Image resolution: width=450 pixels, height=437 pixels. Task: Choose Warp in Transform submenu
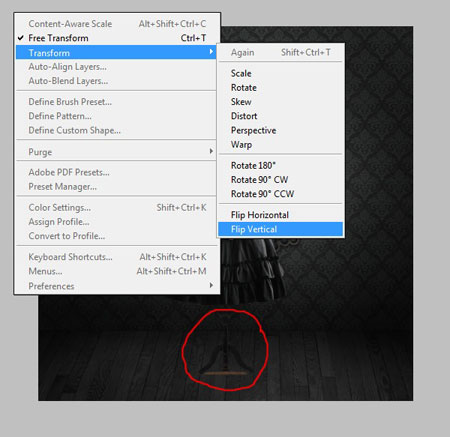(x=280, y=145)
